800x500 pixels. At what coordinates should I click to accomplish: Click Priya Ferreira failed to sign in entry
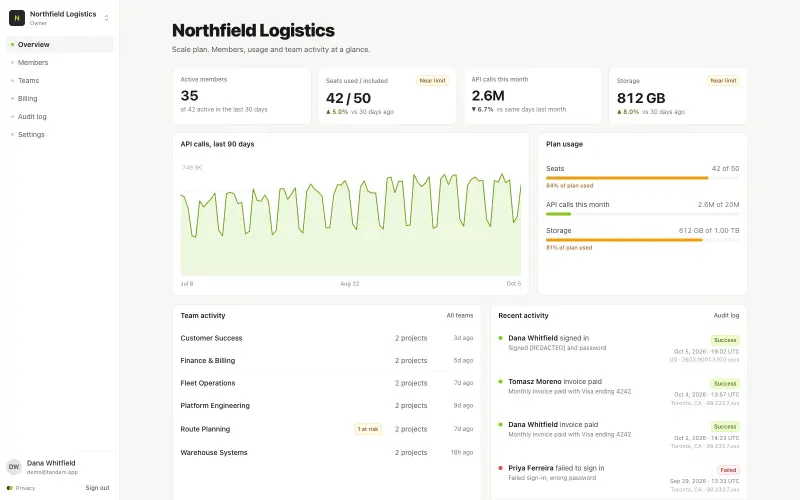pos(618,479)
